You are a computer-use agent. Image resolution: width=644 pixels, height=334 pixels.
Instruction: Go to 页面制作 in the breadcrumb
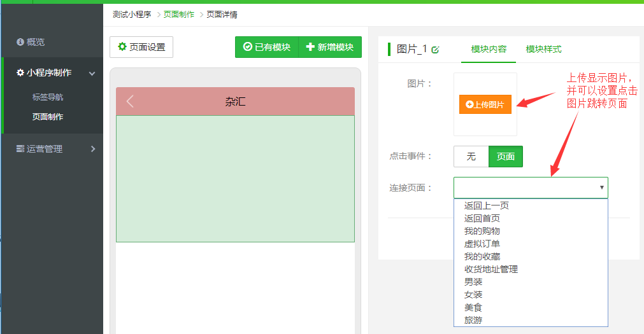(179, 14)
